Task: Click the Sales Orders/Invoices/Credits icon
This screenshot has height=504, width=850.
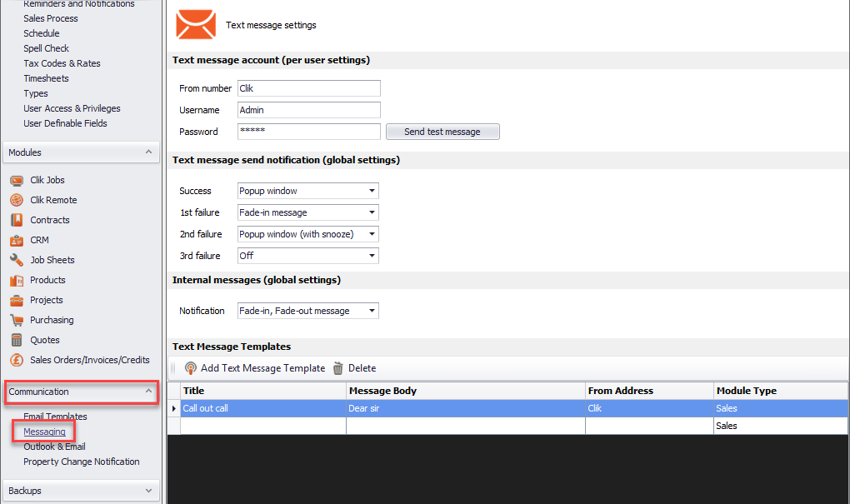Action: point(17,360)
